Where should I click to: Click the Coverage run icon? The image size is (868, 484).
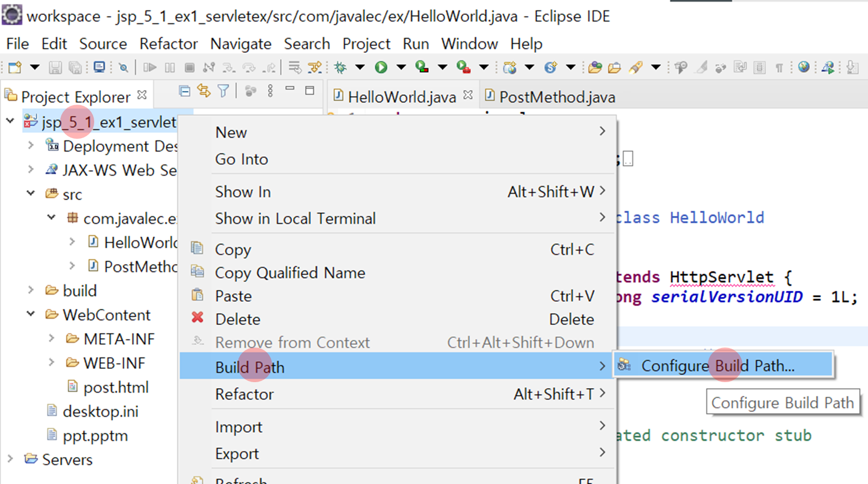click(x=422, y=67)
